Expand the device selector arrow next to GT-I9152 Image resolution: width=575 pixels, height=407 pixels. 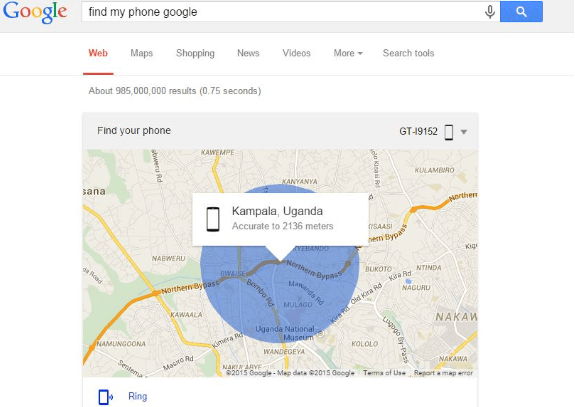pos(464,132)
